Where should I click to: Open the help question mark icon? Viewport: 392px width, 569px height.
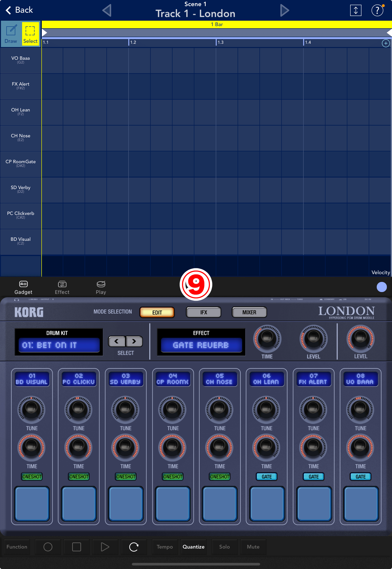pyautogui.click(x=377, y=10)
